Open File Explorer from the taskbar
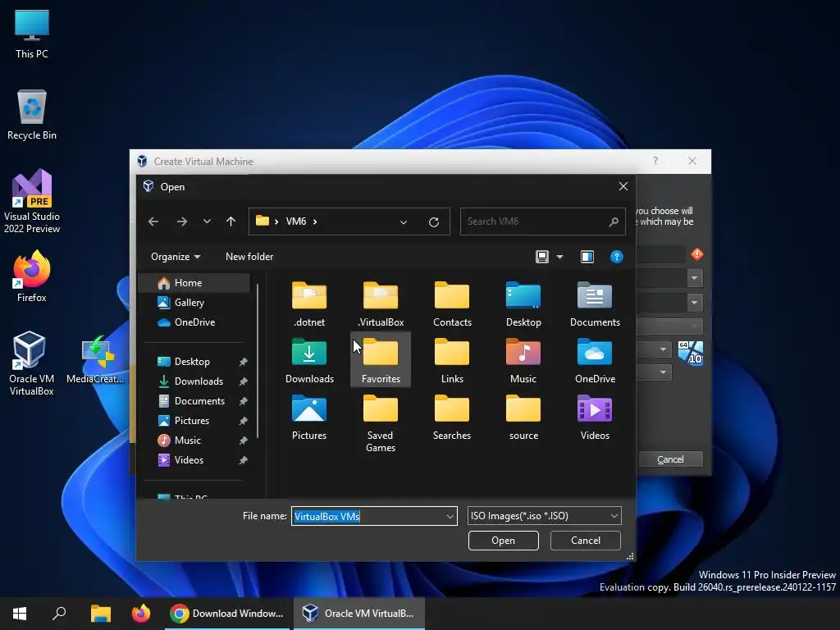840x630 pixels. pos(100,614)
